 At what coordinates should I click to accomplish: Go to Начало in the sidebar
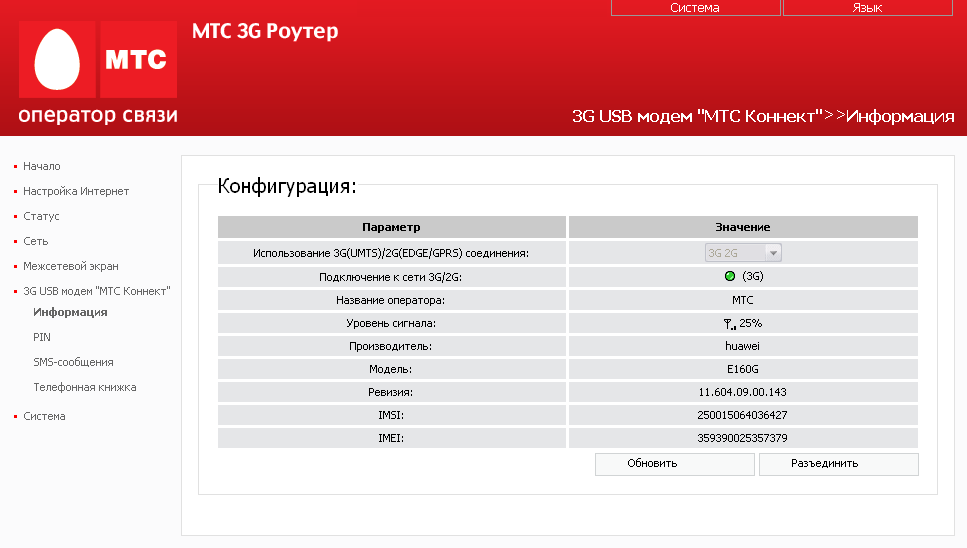point(41,166)
